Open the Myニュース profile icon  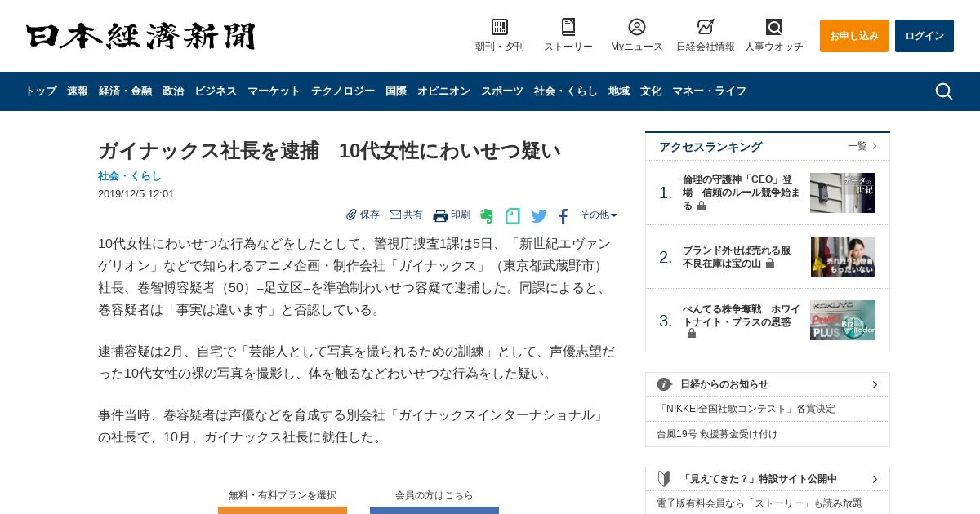pos(637,27)
